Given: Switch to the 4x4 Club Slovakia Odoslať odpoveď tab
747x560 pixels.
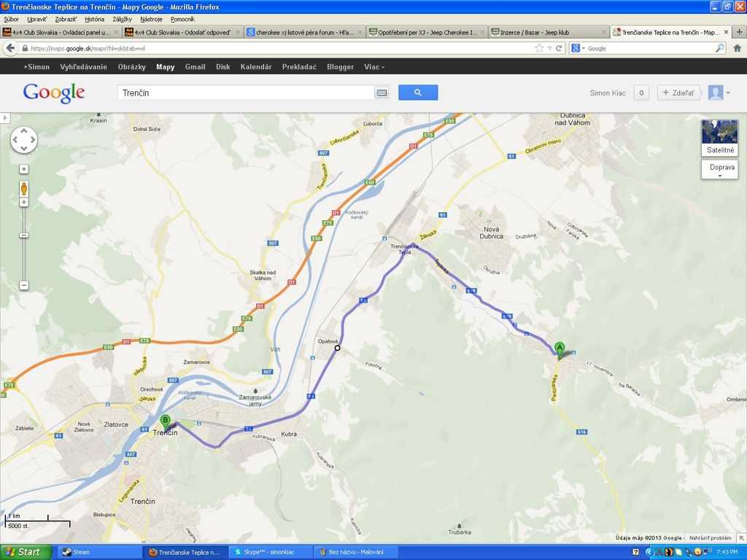Looking at the screenshot, I should pyautogui.click(x=183, y=32).
